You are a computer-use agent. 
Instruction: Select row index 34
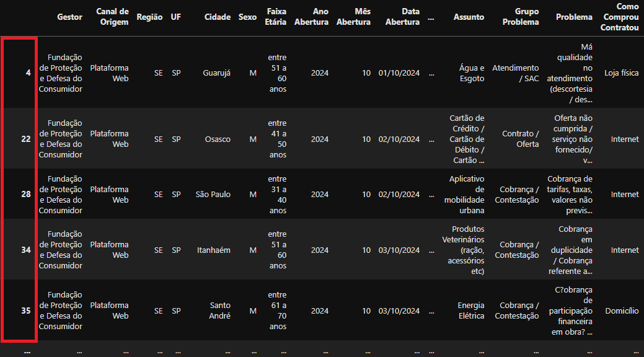coord(26,250)
